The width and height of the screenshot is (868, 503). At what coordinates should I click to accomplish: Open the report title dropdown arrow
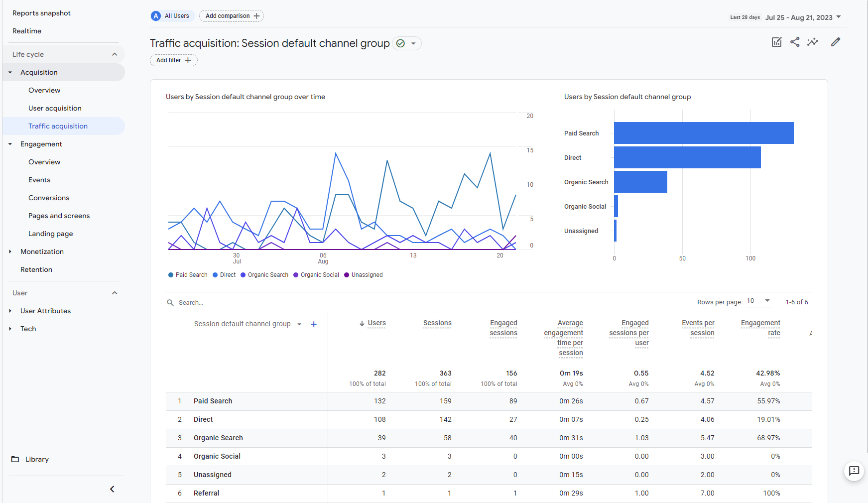click(413, 43)
